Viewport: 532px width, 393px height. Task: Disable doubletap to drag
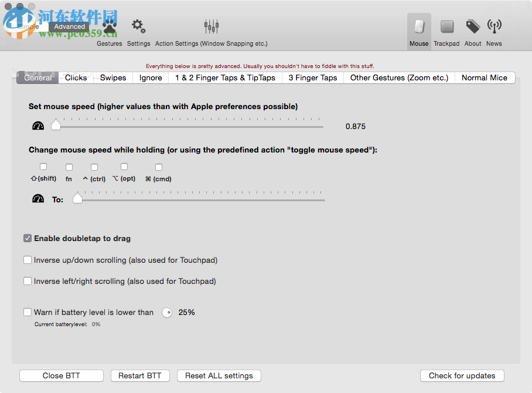(x=28, y=238)
